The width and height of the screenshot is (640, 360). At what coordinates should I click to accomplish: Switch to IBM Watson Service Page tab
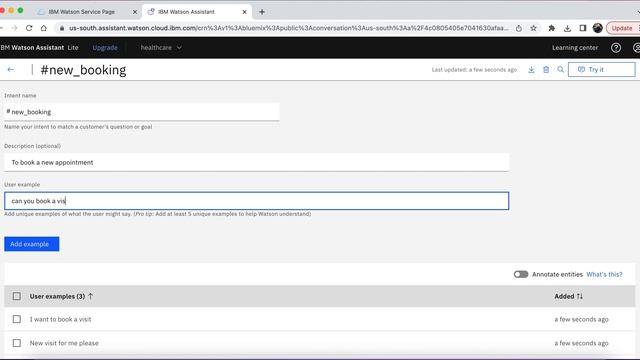[87, 12]
